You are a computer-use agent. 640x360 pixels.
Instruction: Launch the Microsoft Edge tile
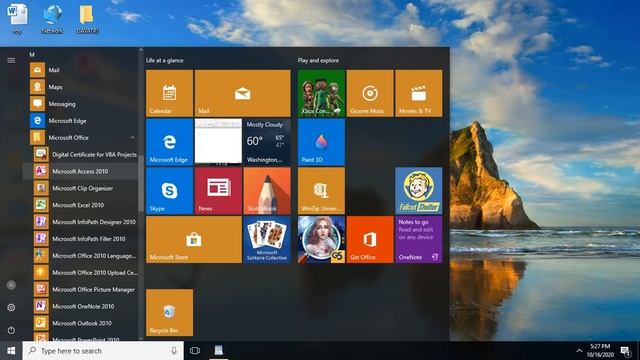(x=169, y=142)
